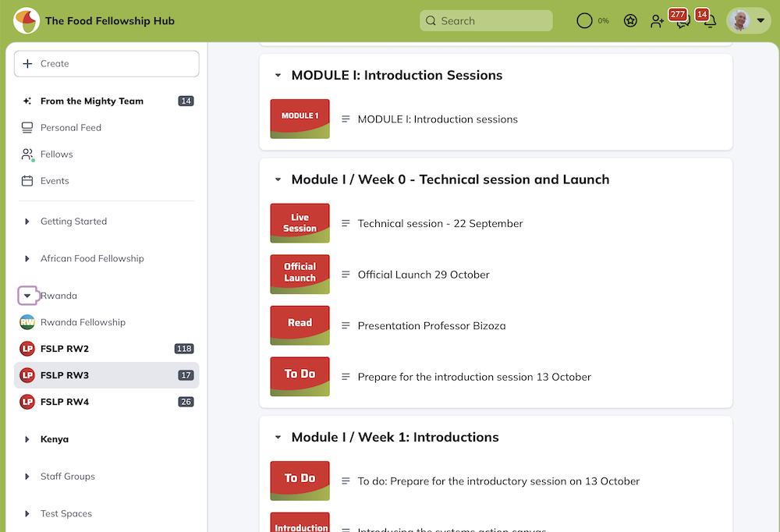Open Technical session - 22 September lesson
The width and height of the screenshot is (780, 532).
(440, 223)
